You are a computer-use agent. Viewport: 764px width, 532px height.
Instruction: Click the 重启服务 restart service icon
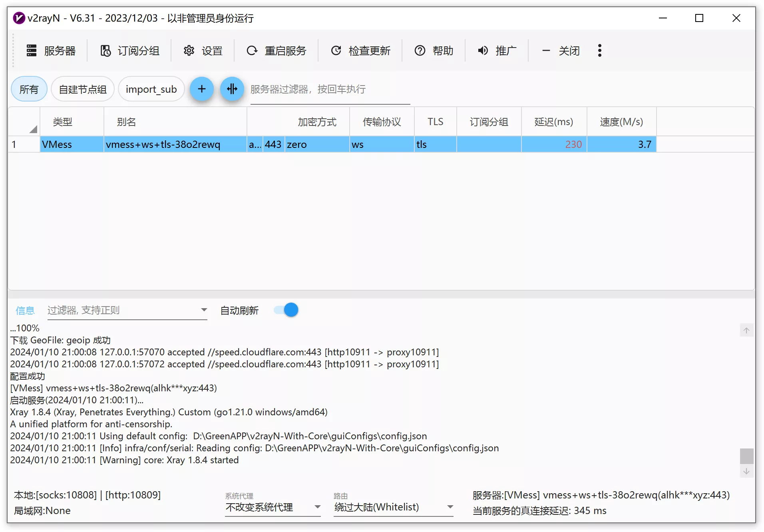click(252, 51)
